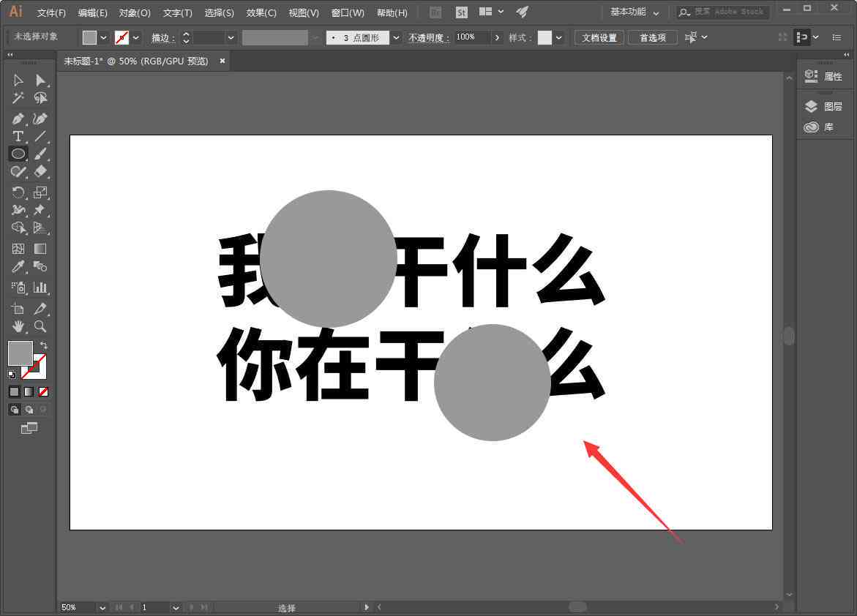Open the fill color dropdown in control bar

pos(103,38)
